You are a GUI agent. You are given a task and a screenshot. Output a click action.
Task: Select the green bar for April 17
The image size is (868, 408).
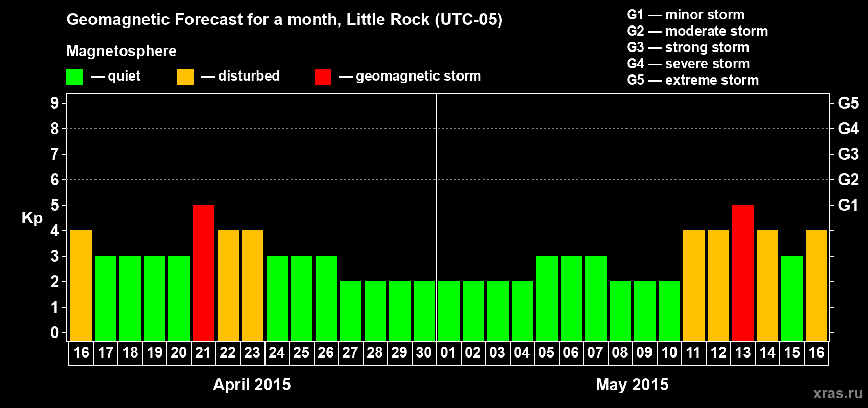pyautogui.click(x=106, y=298)
